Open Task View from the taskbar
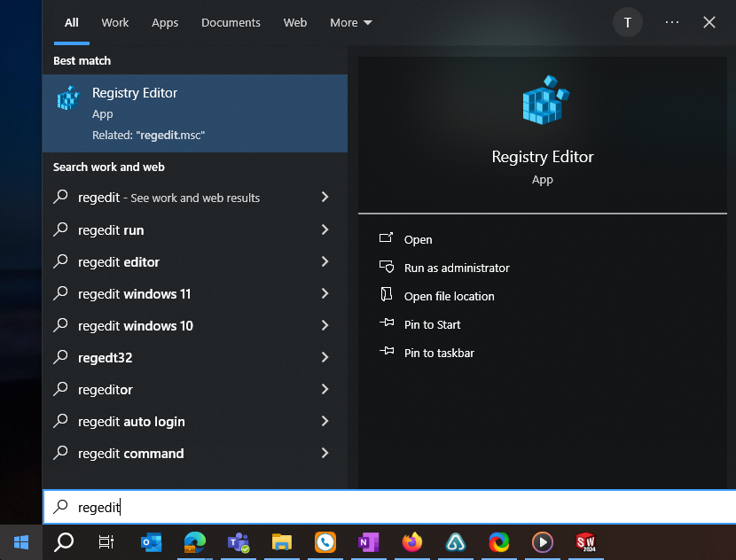Screen dimensions: 736x560 (106, 542)
